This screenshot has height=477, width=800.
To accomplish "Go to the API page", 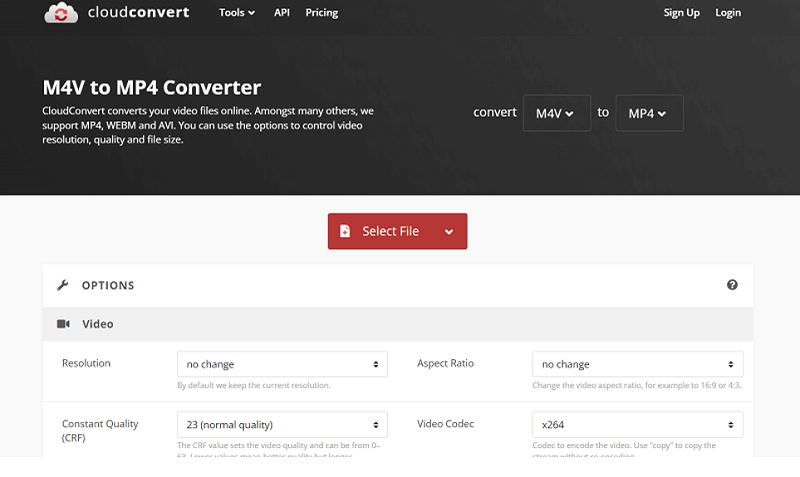I will coord(282,13).
